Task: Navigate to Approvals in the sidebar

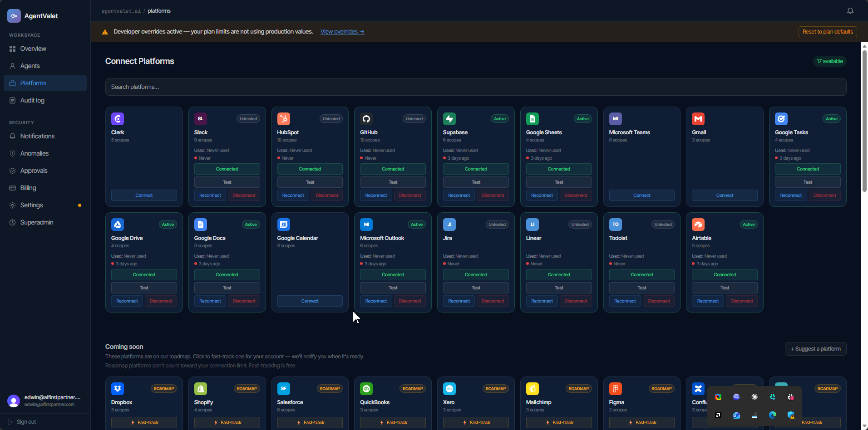Action: pos(45,171)
